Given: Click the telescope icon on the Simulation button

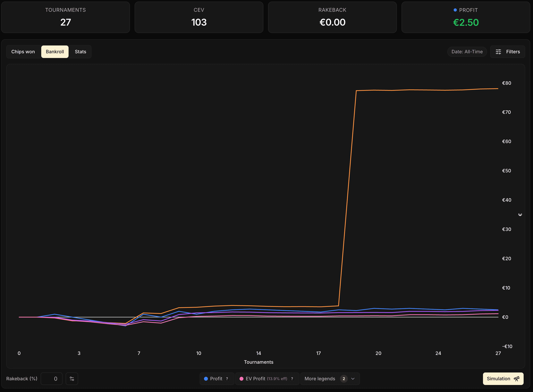Looking at the screenshot, I should click(518, 379).
